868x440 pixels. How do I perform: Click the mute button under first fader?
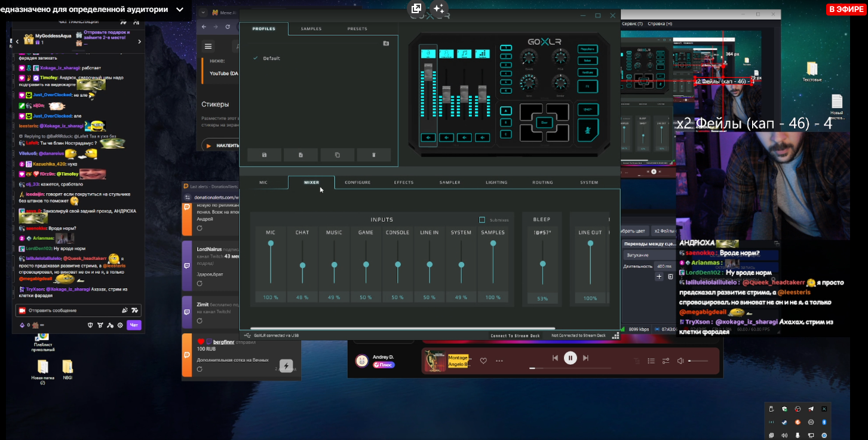(x=428, y=137)
